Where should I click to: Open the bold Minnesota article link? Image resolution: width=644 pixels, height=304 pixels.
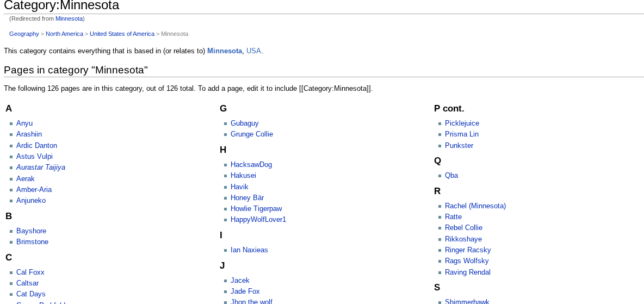coord(224,51)
